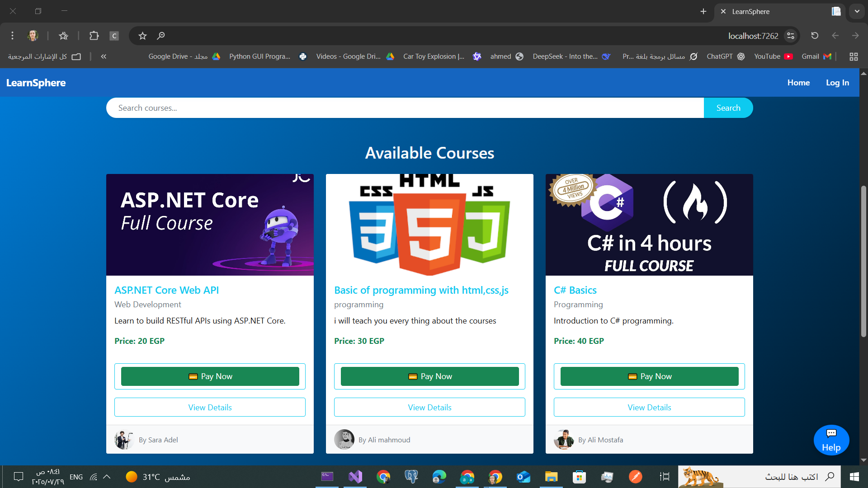Click the cyan Search button
The image size is (868, 488).
click(728, 108)
